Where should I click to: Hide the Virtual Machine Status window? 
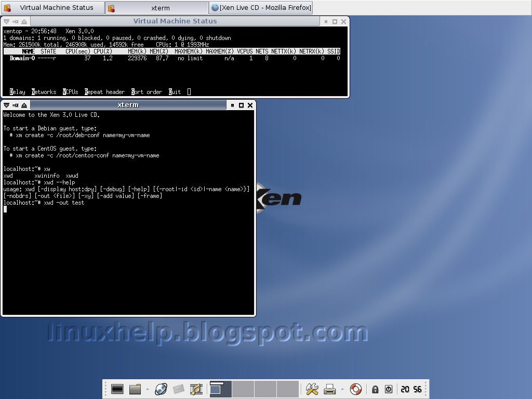pos(326,21)
